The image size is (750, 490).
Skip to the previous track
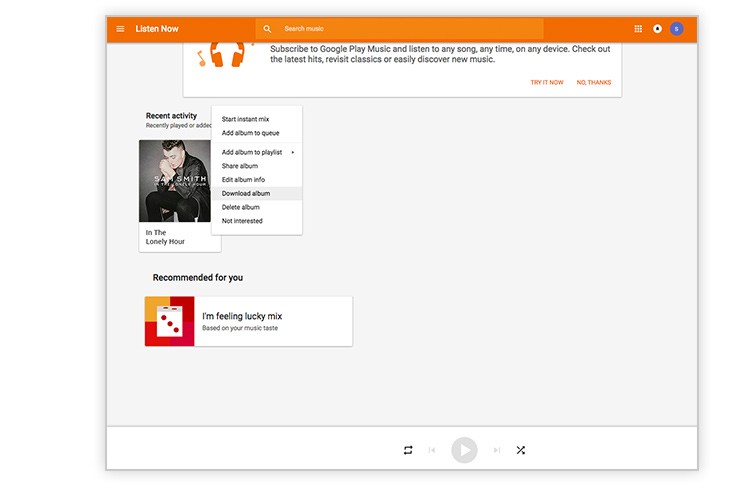[x=432, y=450]
